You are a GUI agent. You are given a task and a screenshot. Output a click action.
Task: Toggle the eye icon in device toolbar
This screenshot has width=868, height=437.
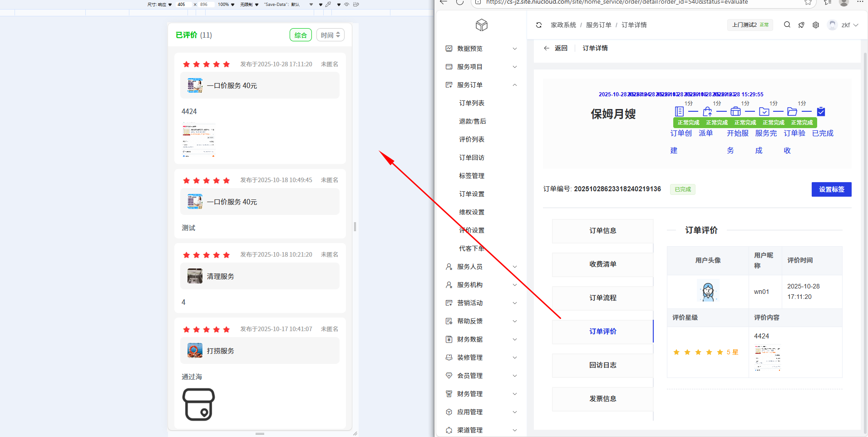click(x=346, y=5)
